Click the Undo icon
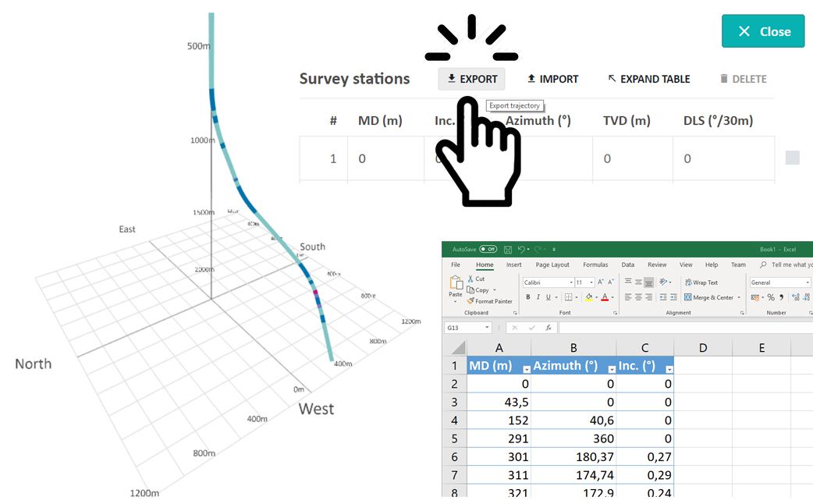Screen dimensions: 813x504 click(x=520, y=250)
